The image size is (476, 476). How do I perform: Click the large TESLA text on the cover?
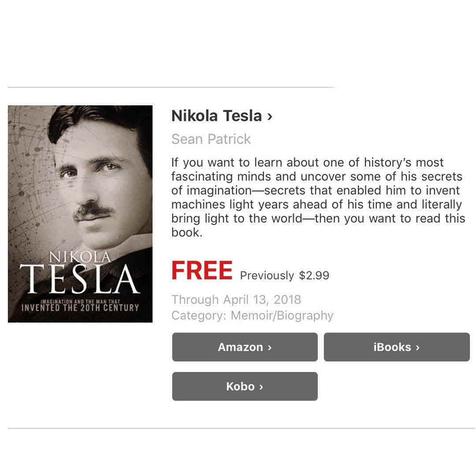[x=80, y=279]
